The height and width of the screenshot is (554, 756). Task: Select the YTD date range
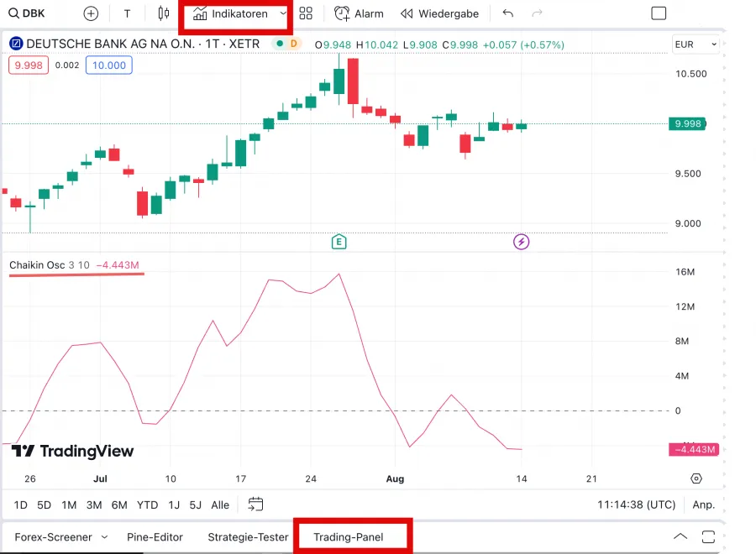(x=147, y=505)
